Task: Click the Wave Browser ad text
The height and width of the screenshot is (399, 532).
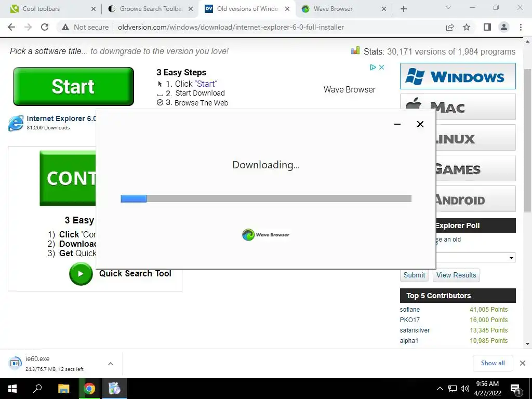Action: [x=350, y=89]
